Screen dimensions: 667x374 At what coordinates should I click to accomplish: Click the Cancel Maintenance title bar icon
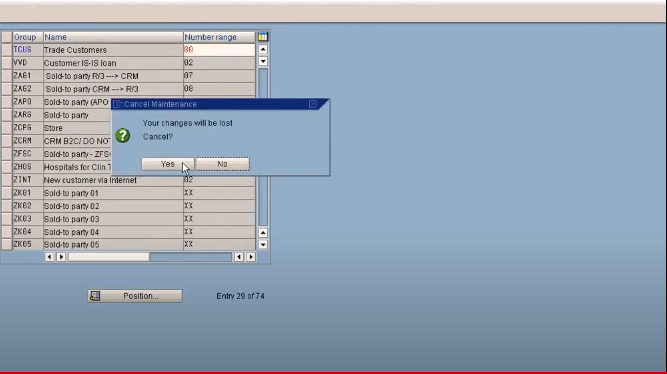118,104
